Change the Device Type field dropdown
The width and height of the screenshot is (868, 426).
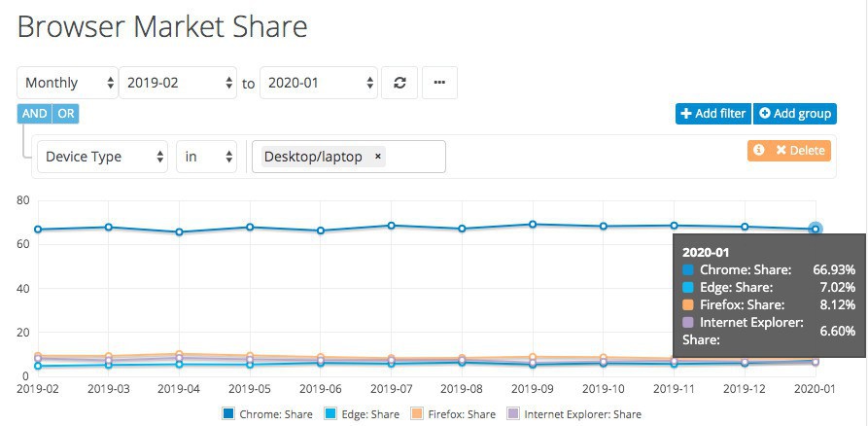102,157
